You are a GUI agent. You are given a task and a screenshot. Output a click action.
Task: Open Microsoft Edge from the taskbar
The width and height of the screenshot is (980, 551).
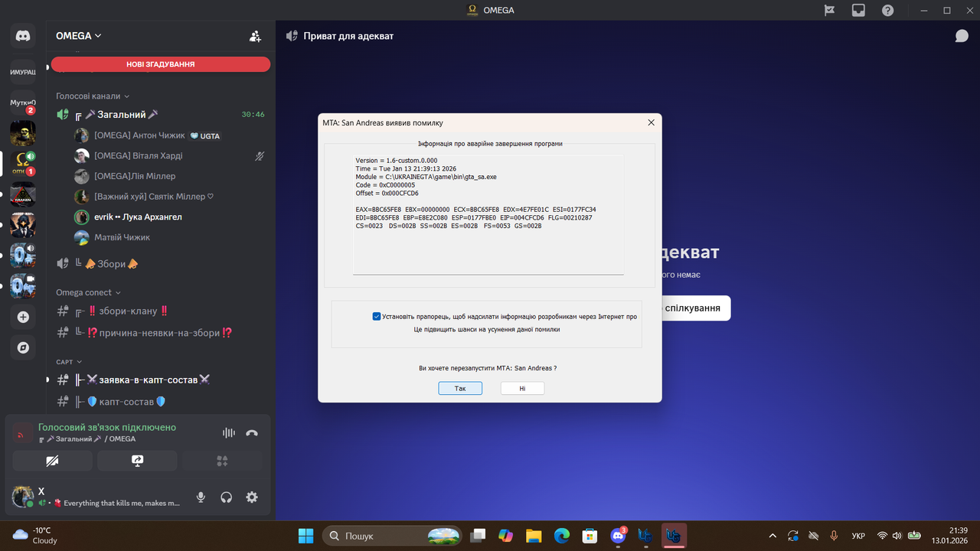pyautogui.click(x=561, y=536)
